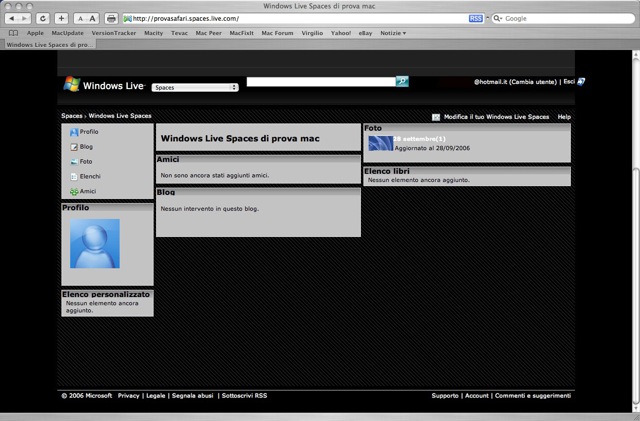Open the bookmarks library book icon

tap(13, 33)
